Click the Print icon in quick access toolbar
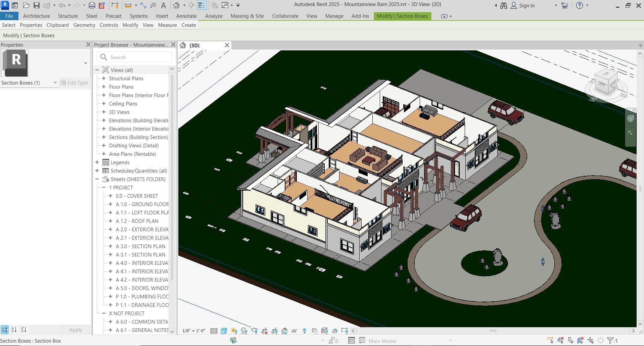This screenshot has width=644, height=346. [92, 5]
